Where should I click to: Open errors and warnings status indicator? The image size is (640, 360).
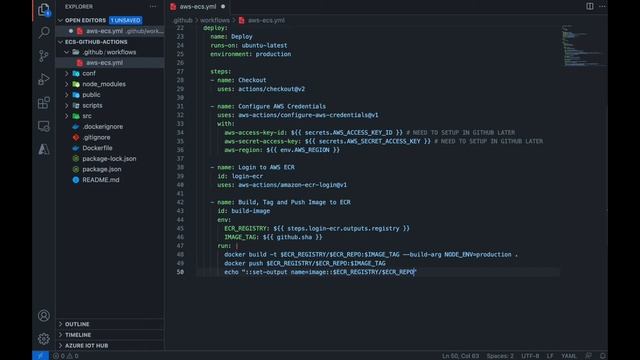pyautogui.click(x=66, y=356)
